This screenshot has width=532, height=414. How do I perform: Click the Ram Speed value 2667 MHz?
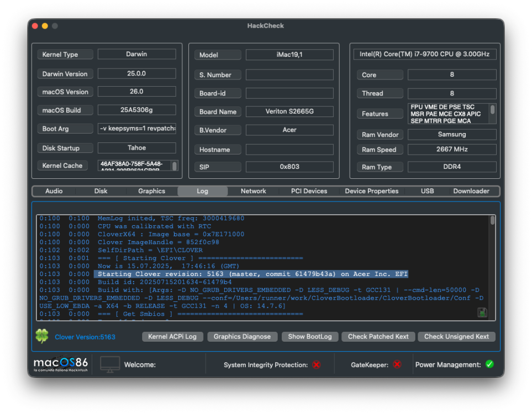pyautogui.click(x=452, y=150)
